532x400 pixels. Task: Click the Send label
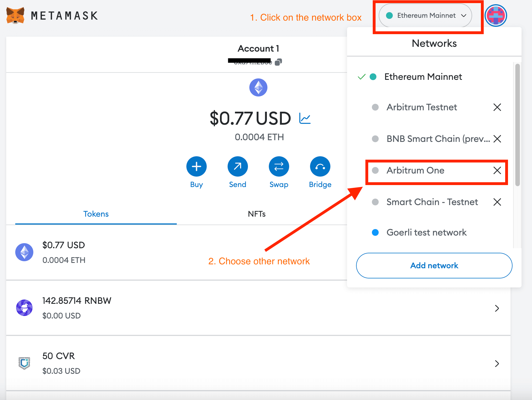click(x=238, y=184)
